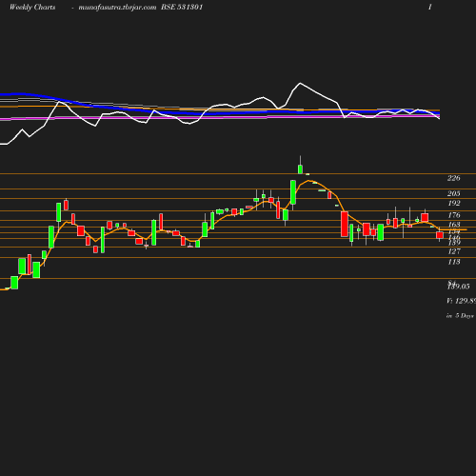
Task: Click the "BSE 531301" symbol label
Action: pyautogui.click(x=182, y=8)
